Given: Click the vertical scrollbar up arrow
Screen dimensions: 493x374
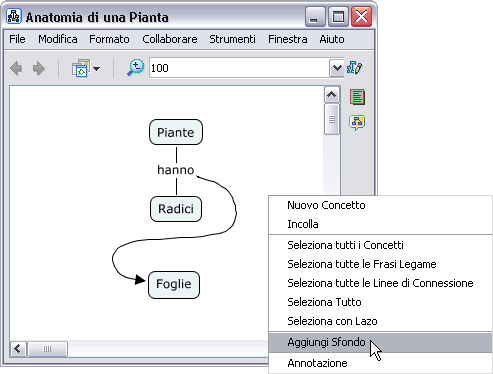Looking at the screenshot, I should coord(332,95).
